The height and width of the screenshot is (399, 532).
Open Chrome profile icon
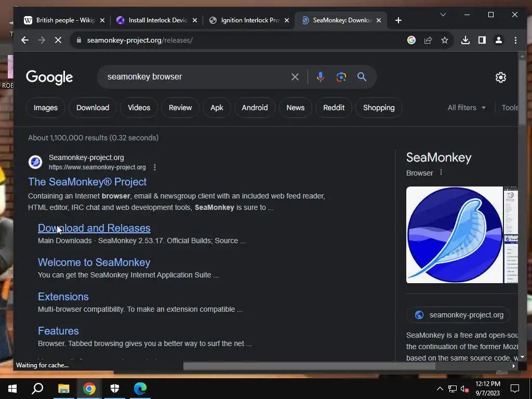pyautogui.click(x=498, y=40)
